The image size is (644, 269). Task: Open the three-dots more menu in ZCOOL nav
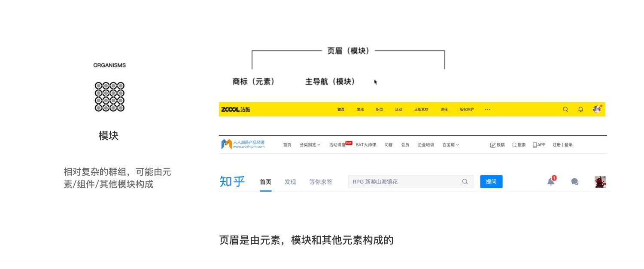488,110
